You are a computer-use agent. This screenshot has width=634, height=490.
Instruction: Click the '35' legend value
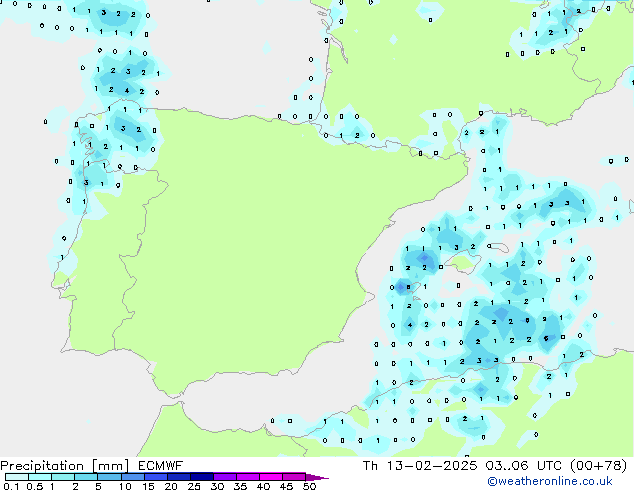coord(240,486)
